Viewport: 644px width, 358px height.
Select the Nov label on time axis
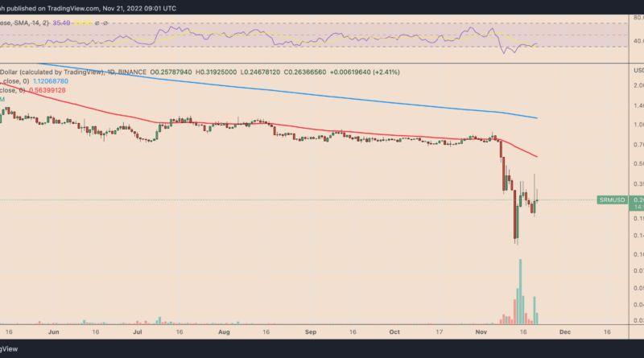481,331
